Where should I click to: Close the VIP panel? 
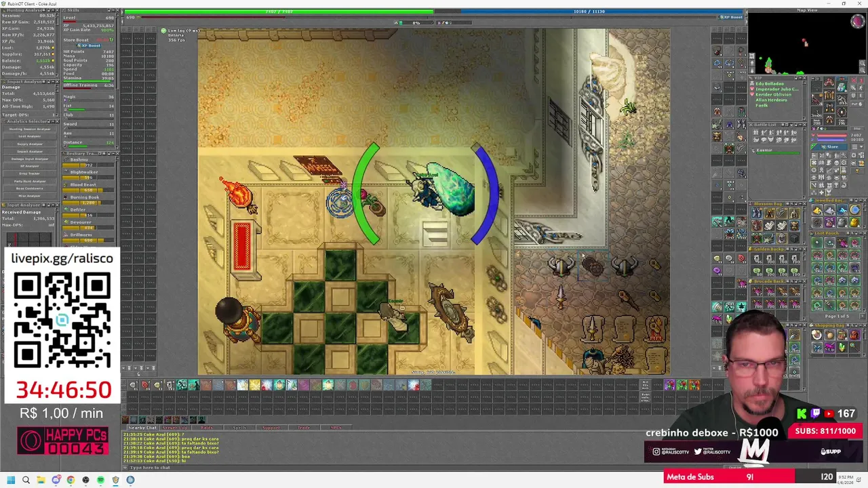pos(805,78)
